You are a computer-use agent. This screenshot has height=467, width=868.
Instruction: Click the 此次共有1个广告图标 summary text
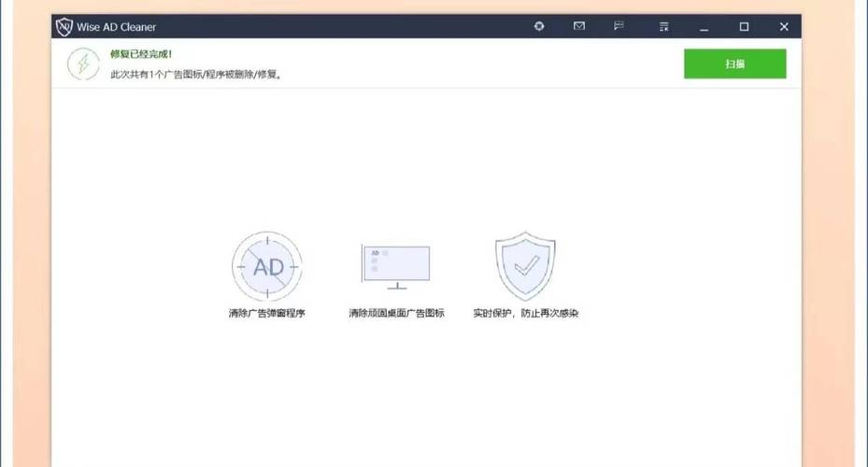point(196,74)
